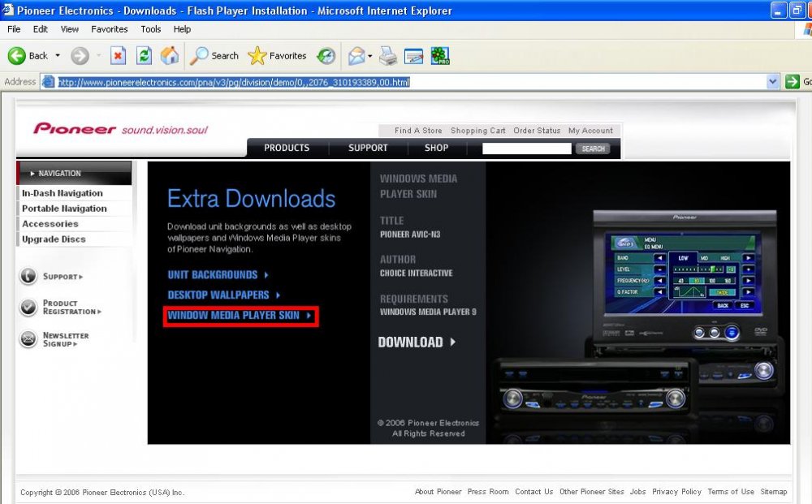This screenshot has height=504, width=812.
Task: Open Favorites star toolbar button
Action: point(277,56)
